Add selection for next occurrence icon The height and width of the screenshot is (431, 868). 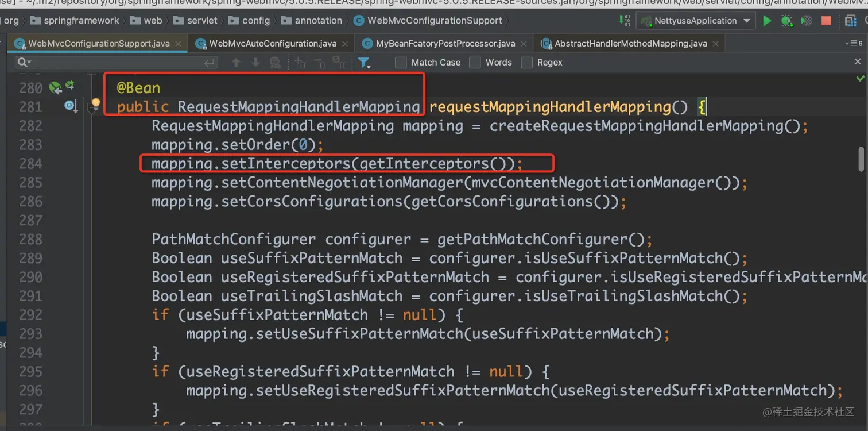[x=300, y=63]
